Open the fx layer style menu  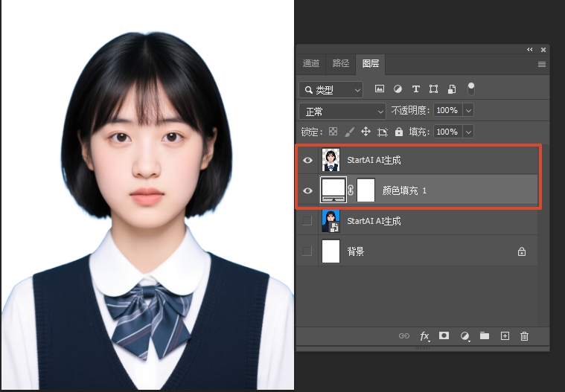point(424,336)
